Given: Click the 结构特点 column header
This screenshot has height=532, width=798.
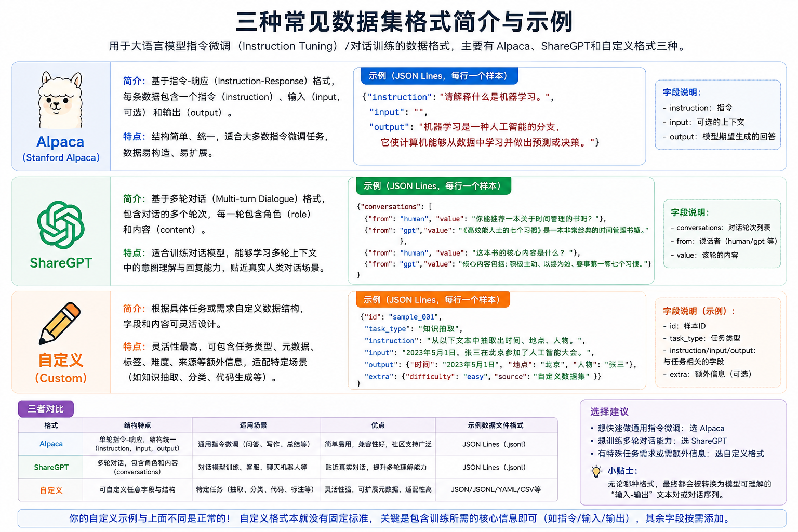Looking at the screenshot, I should [137, 425].
